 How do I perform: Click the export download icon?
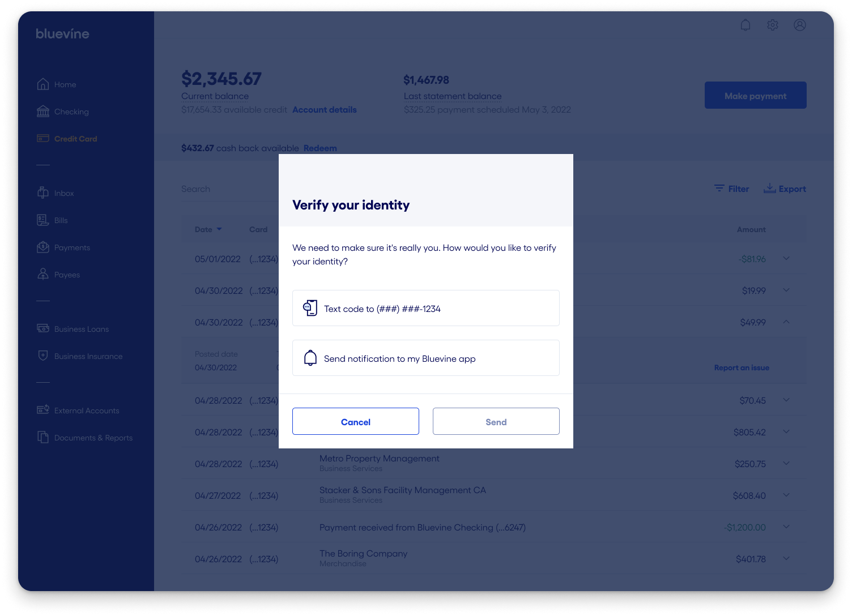[x=770, y=189]
